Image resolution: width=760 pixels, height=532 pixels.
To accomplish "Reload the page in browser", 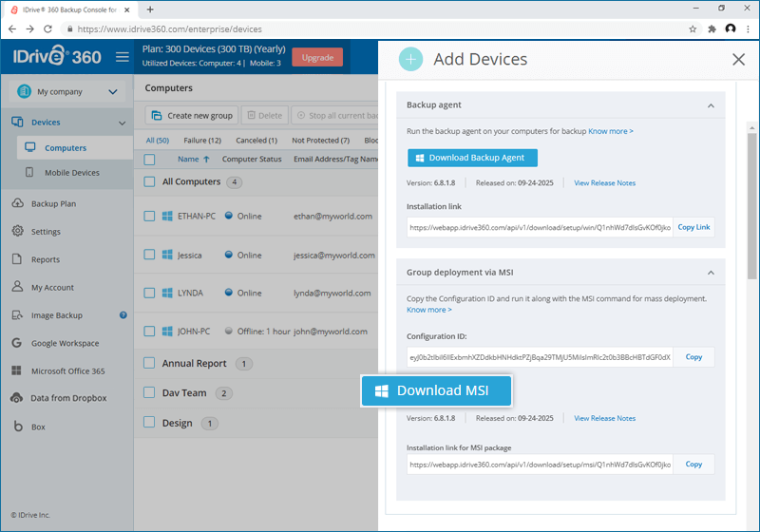I will [47, 29].
